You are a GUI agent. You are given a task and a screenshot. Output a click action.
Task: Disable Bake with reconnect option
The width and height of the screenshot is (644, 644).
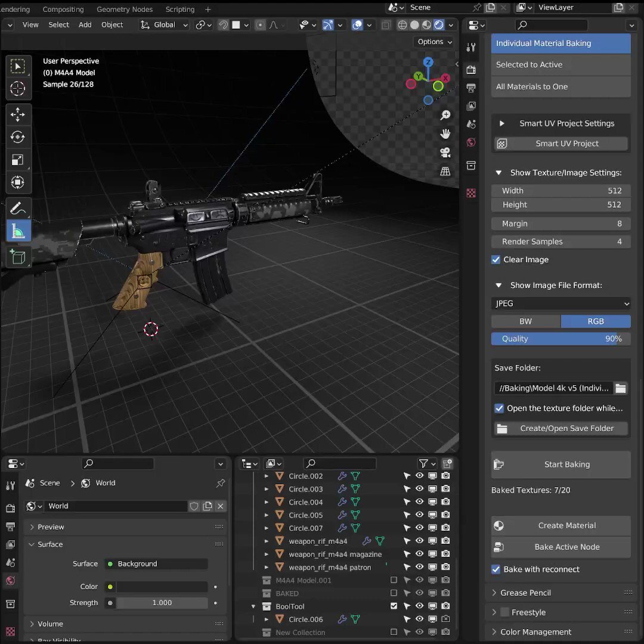496,569
